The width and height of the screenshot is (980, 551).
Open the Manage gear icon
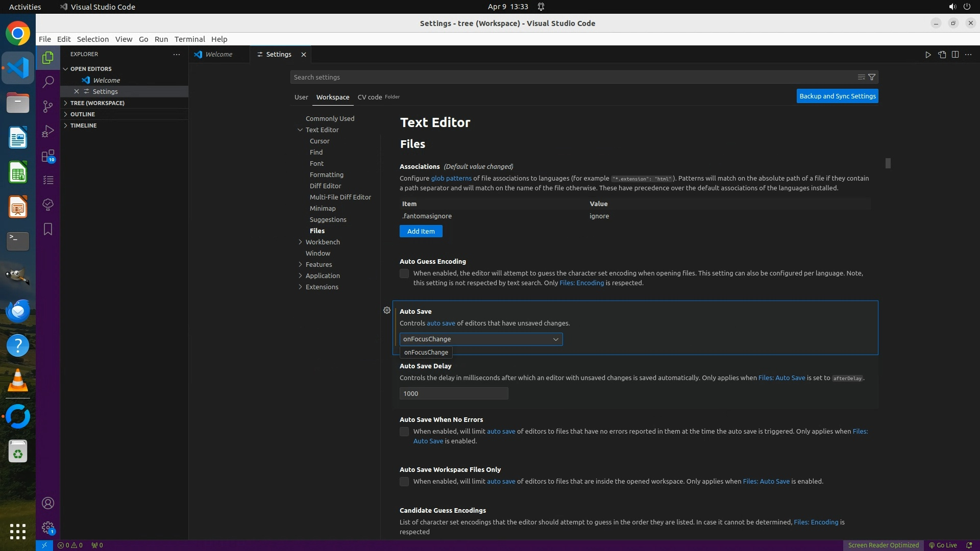(x=48, y=528)
